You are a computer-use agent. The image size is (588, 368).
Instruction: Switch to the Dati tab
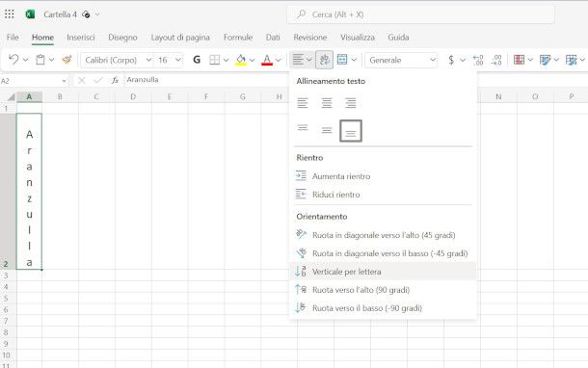pos(273,38)
